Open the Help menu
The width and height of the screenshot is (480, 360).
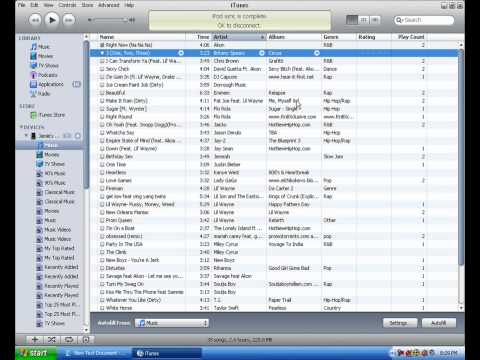click(x=129, y=5)
